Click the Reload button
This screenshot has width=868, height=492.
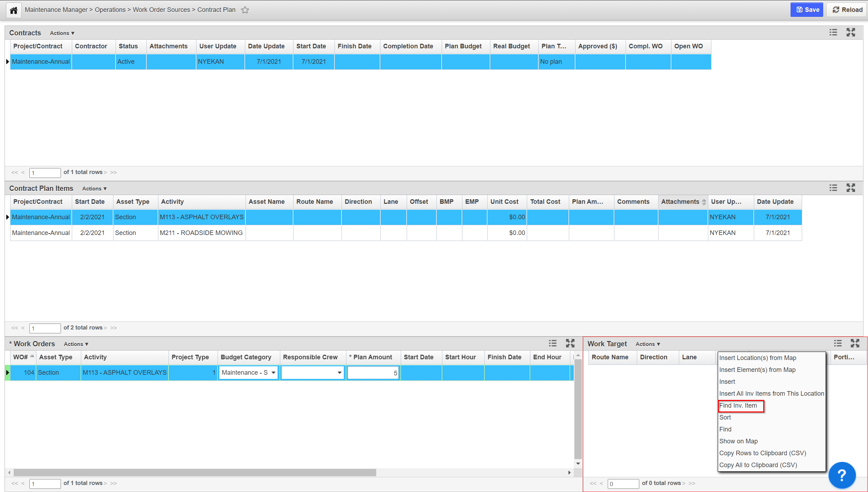click(x=847, y=10)
